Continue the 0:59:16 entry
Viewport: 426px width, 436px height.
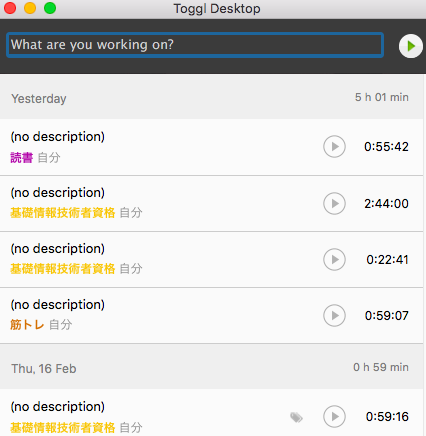(x=334, y=416)
